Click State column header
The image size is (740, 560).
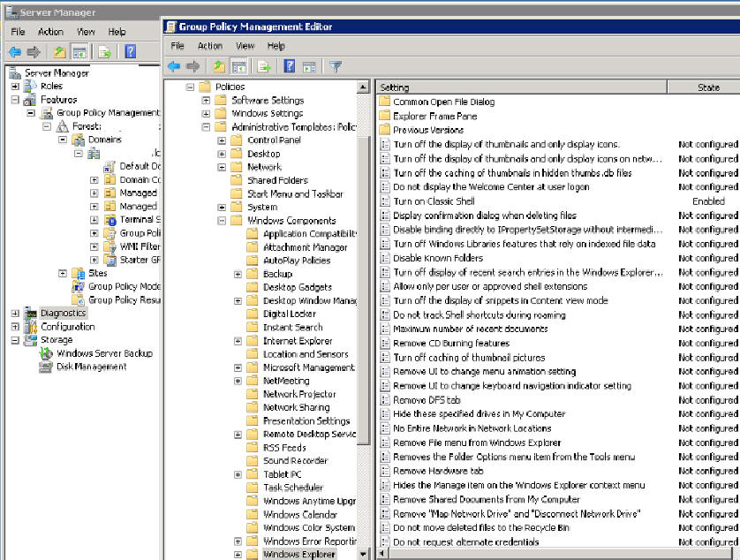[x=704, y=87]
